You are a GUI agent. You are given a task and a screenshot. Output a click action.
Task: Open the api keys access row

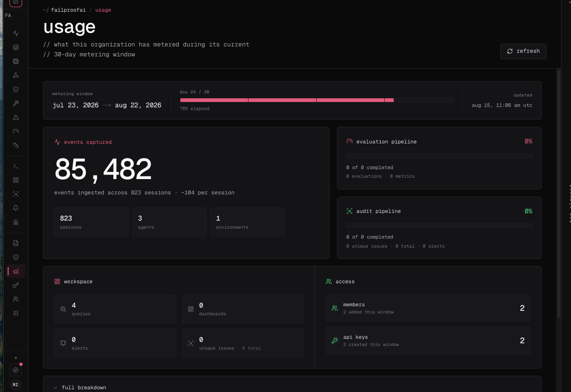tap(428, 341)
